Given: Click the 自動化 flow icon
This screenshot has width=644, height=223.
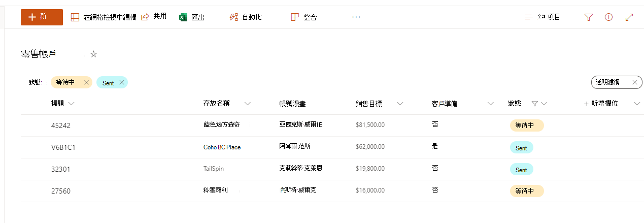Looking at the screenshot, I should click(x=234, y=17).
